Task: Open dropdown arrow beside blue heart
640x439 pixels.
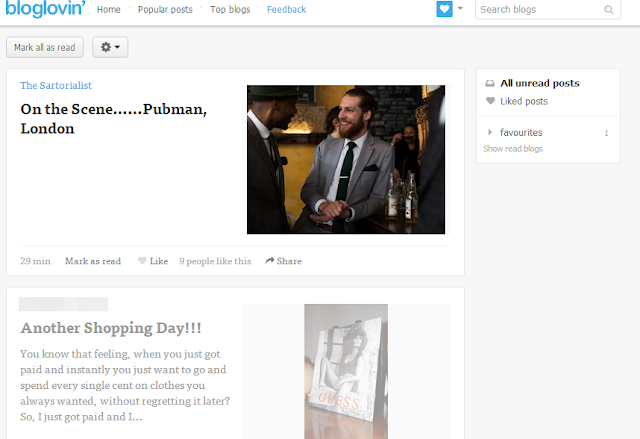Action: click(x=460, y=8)
